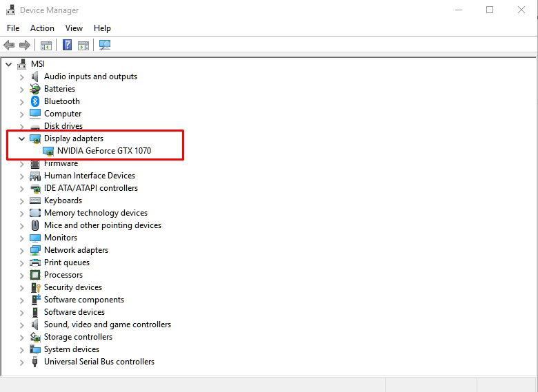Click the Computer monitor icon
538x392 pixels.
pos(35,114)
